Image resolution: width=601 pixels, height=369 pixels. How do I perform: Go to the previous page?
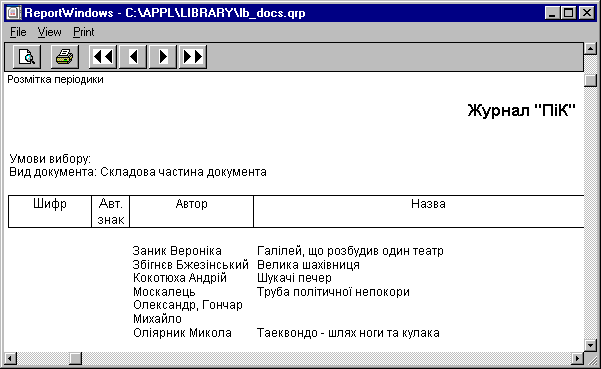click(x=133, y=57)
